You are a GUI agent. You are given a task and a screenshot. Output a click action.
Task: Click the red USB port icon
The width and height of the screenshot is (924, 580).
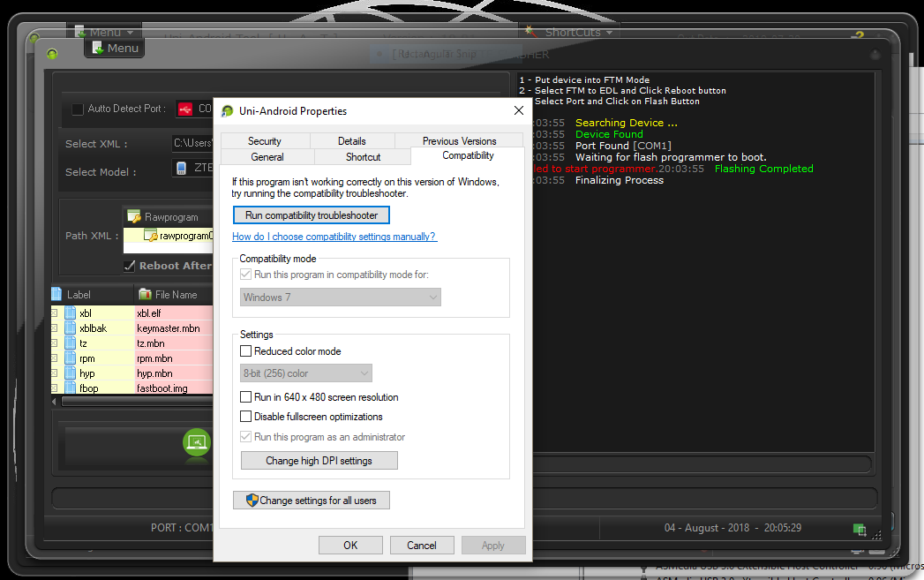click(185, 109)
